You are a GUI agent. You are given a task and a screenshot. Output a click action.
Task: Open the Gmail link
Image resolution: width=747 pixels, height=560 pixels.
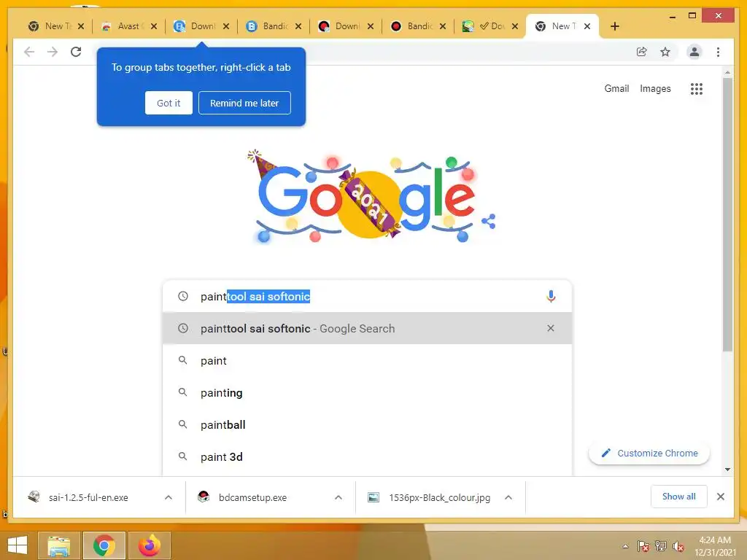pos(616,88)
